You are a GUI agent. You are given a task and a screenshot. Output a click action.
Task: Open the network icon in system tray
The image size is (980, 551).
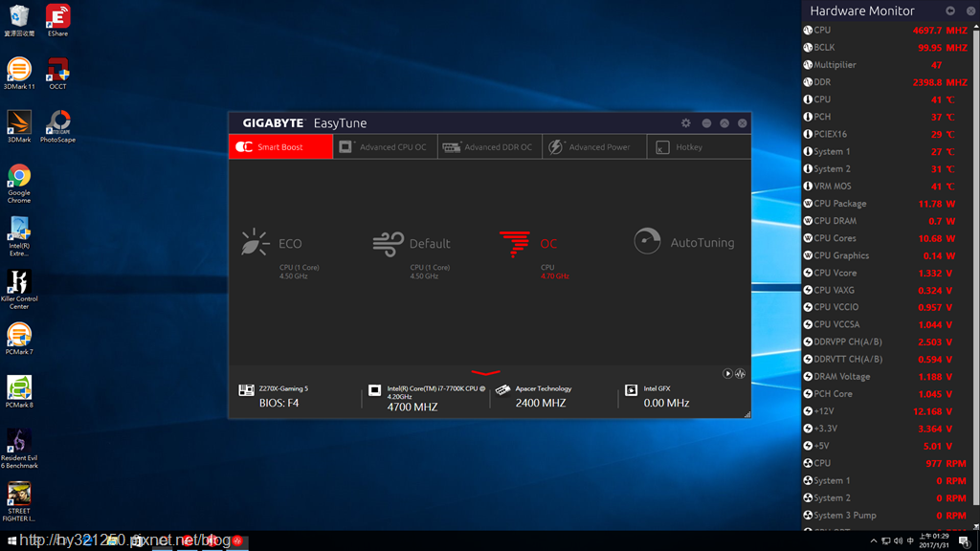pyautogui.click(x=885, y=541)
